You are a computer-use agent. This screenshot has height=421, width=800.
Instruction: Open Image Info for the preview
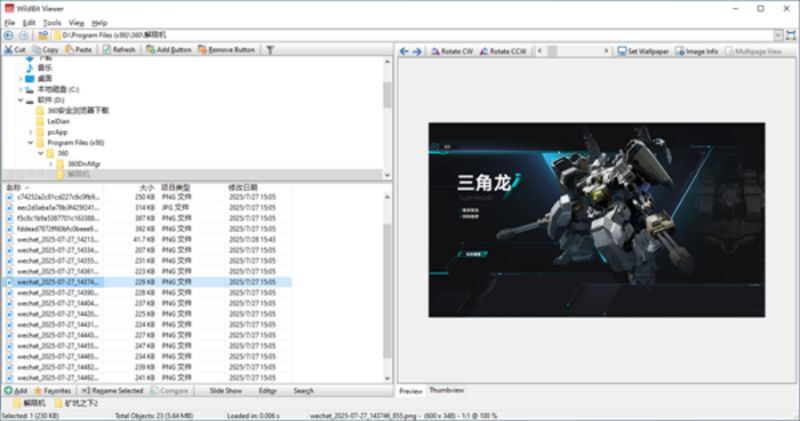click(x=697, y=51)
